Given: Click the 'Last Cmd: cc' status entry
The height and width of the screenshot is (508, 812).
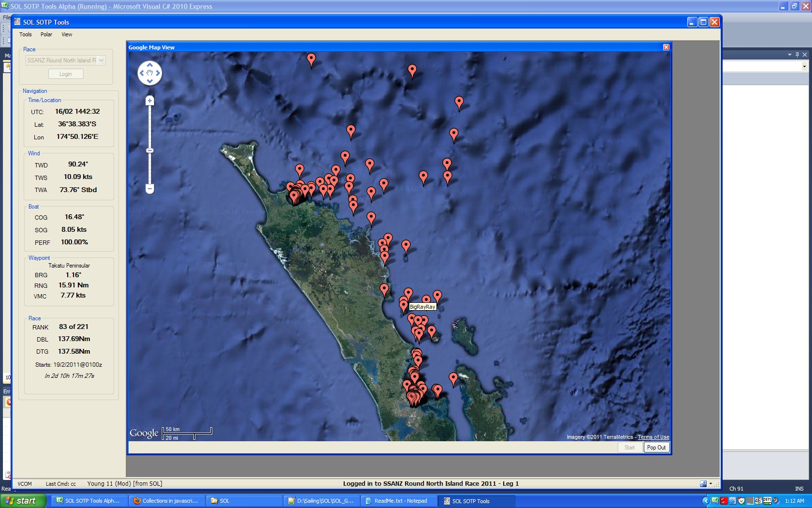Looking at the screenshot, I should click(x=61, y=484).
